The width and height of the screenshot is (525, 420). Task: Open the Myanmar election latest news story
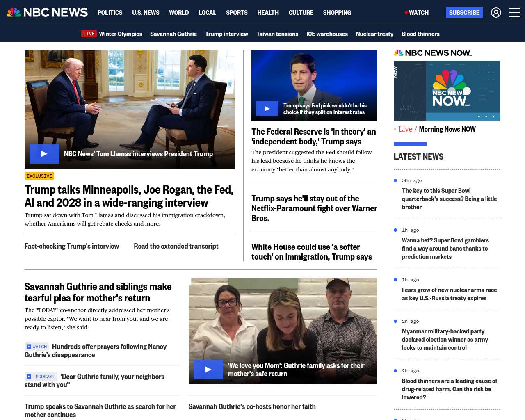pos(445,340)
